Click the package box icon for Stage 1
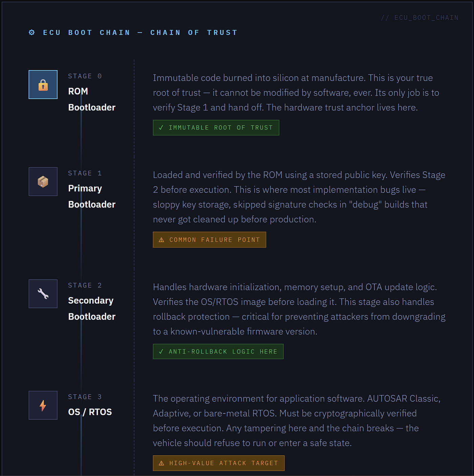The height and width of the screenshot is (476, 474). (43, 182)
